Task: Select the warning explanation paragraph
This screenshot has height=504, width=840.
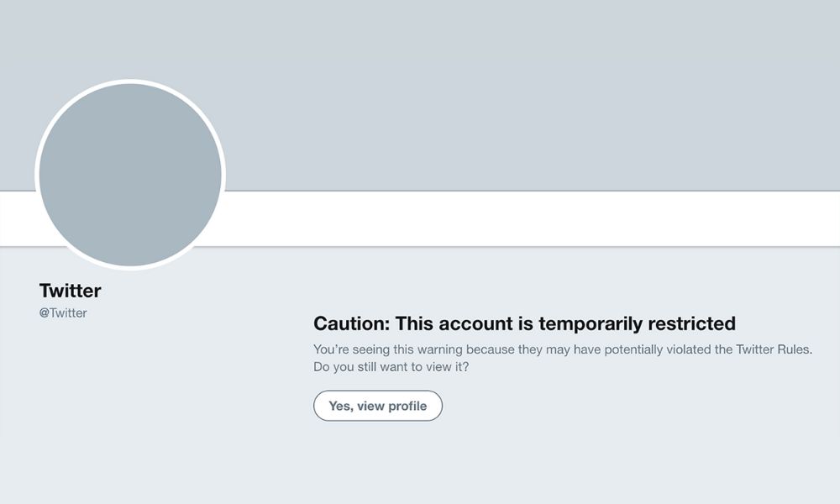Action: tap(563, 349)
